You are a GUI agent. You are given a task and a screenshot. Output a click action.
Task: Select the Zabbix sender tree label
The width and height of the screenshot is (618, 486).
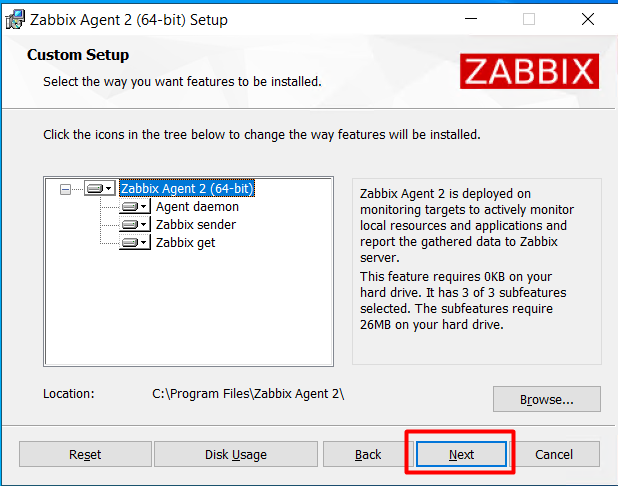(196, 225)
